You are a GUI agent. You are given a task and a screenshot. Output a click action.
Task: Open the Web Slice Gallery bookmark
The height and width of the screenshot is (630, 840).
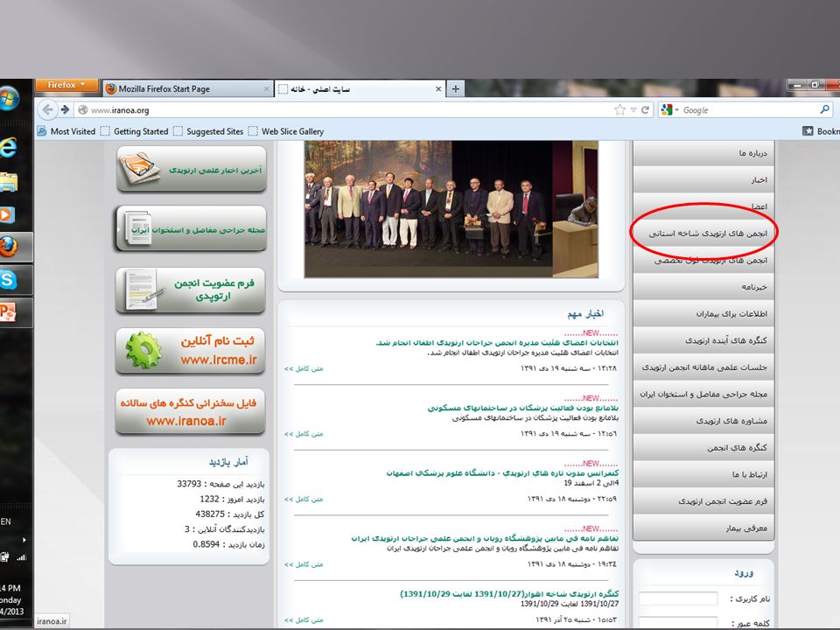[x=285, y=131]
